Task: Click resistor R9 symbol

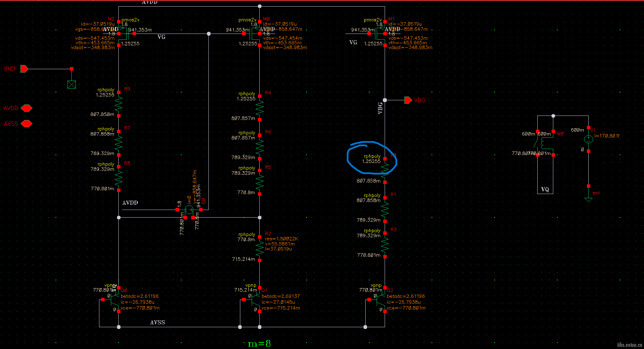Action: tap(119, 104)
